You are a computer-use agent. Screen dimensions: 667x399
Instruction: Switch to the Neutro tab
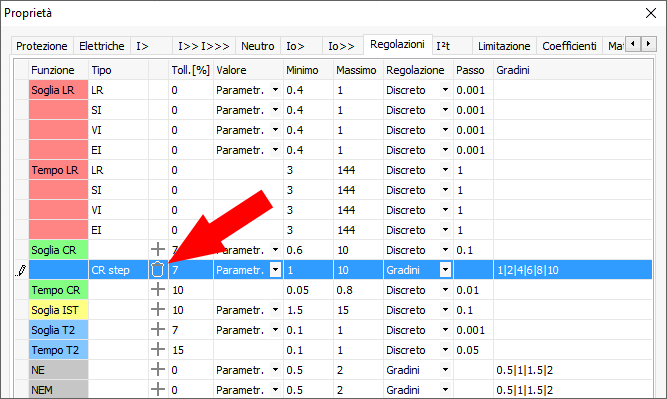click(258, 46)
